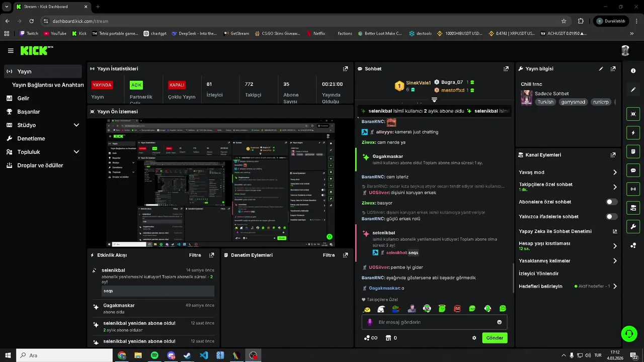Click the Bir mesaj gönderin input field

pos(434,322)
